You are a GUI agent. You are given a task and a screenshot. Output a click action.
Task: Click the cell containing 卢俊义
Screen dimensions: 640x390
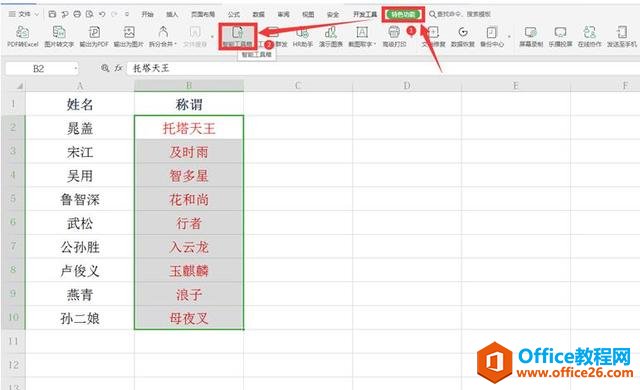point(80,270)
